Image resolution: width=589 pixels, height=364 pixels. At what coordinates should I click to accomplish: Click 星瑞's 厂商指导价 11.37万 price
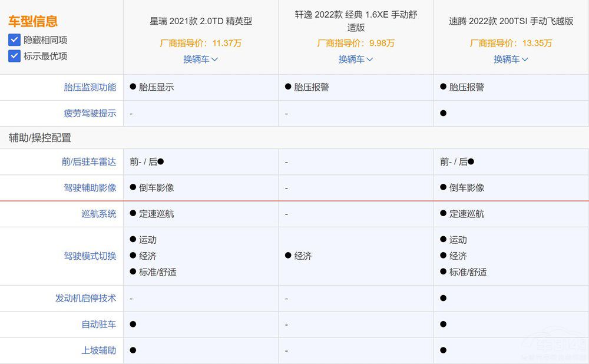pyautogui.click(x=200, y=43)
